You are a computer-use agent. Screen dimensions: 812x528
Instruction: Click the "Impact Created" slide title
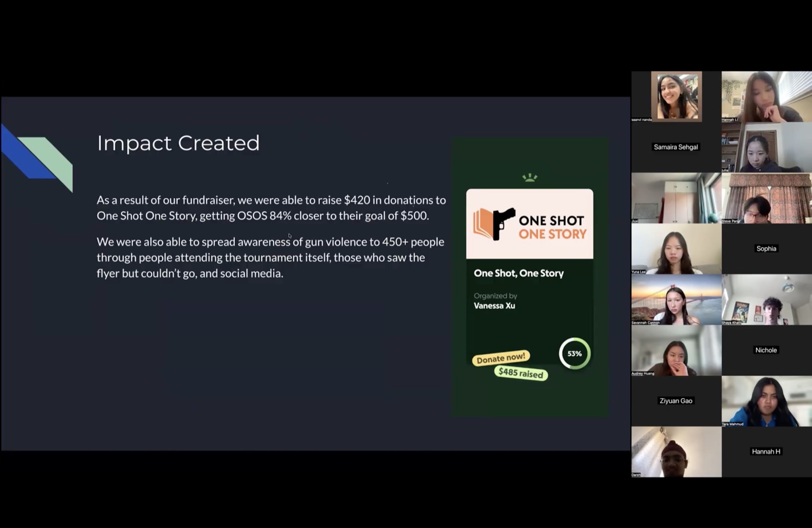(x=178, y=143)
